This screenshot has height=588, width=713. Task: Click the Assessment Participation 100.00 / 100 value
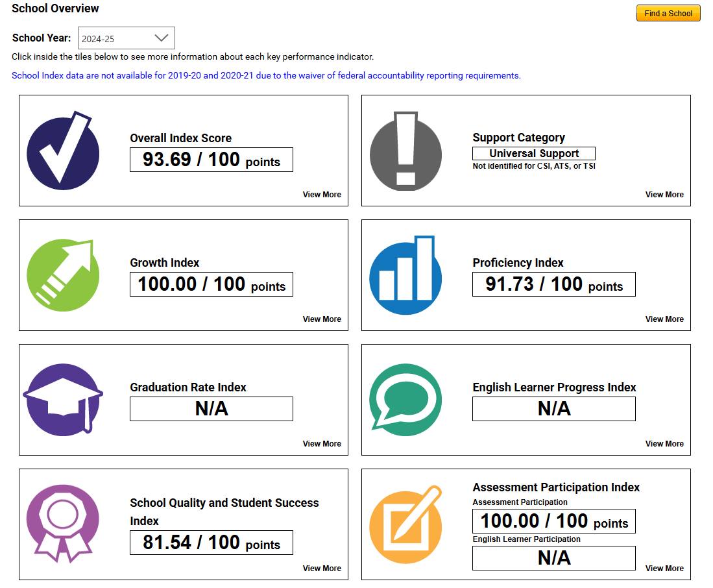tap(554, 521)
